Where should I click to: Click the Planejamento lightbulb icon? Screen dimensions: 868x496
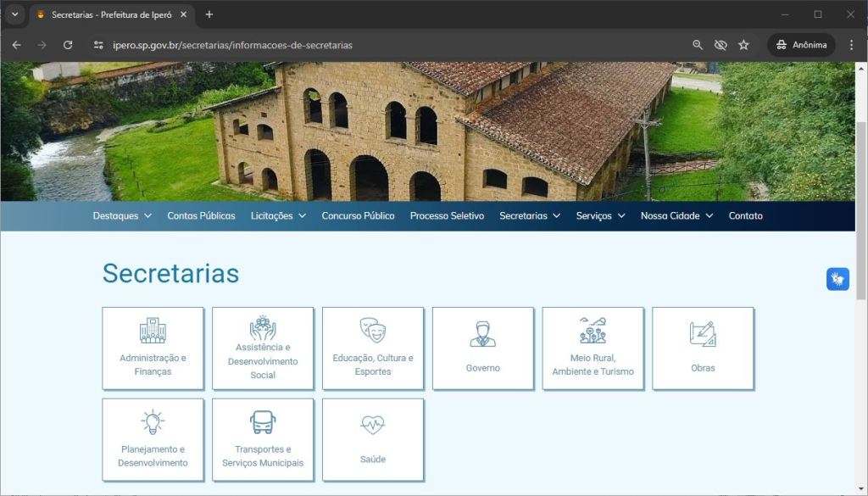point(153,421)
